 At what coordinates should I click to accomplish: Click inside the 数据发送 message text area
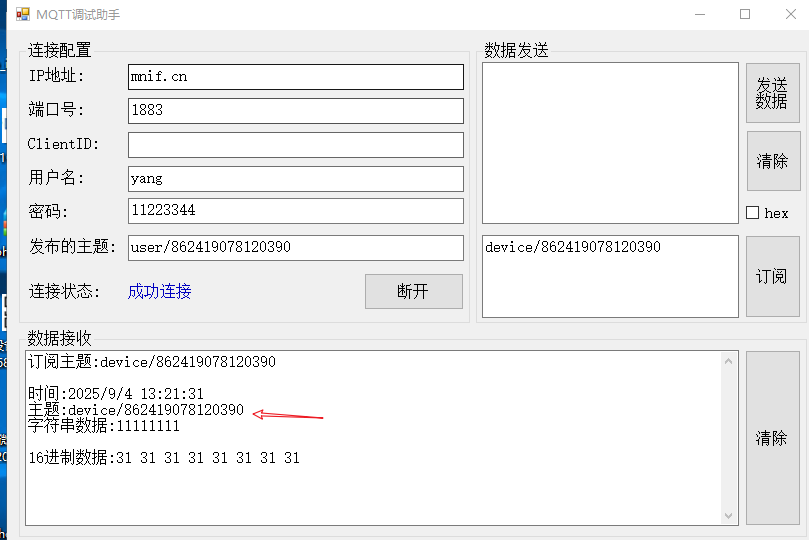(x=610, y=143)
